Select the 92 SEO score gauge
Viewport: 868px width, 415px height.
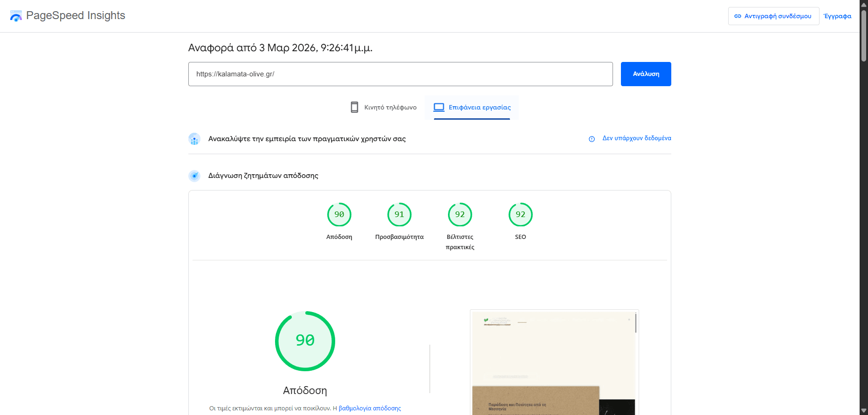(520, 215)
